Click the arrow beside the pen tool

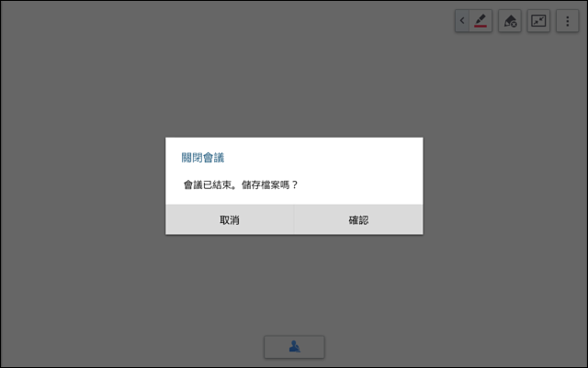tap(462, 20)
